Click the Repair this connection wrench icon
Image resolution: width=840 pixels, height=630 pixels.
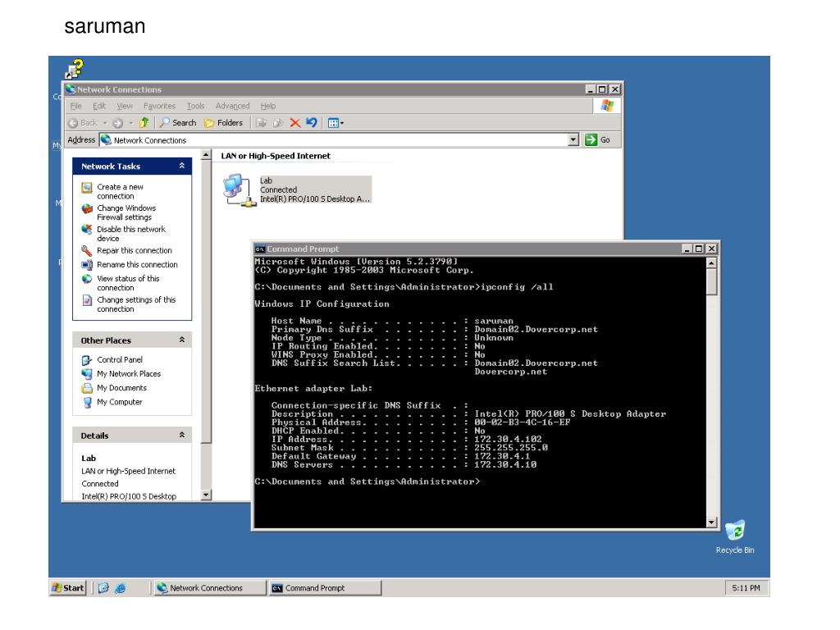pos(87,251)
